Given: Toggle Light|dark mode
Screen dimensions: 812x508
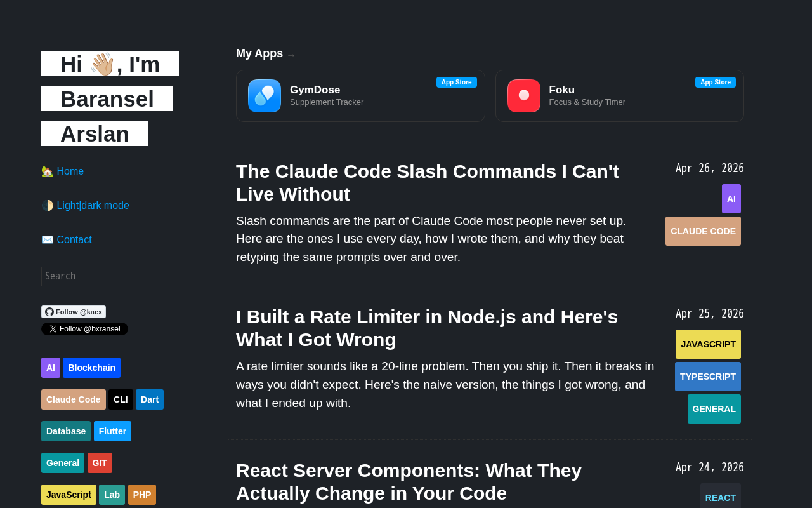Looking at the screenshot, I should coord(85,206).
